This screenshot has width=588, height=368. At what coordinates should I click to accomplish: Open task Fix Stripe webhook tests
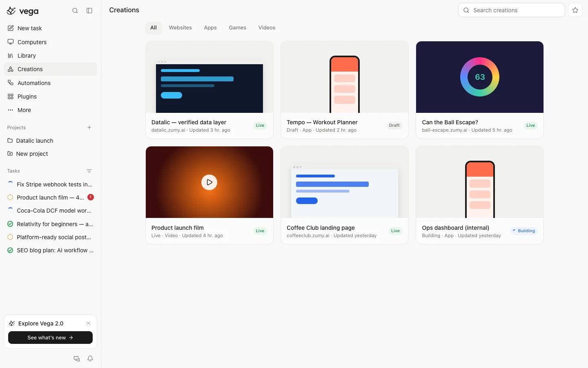pos(50,184)
